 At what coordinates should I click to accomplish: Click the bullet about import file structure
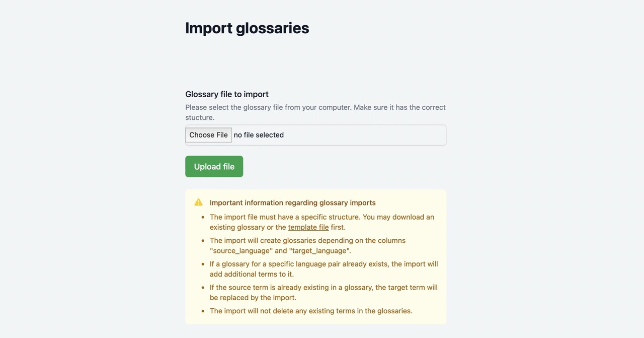[322, 222]
